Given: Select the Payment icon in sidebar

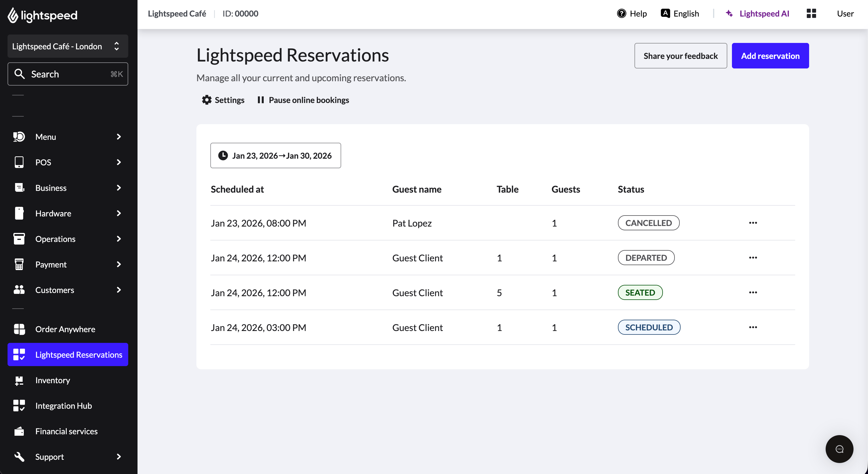Looking at the screenshot, I should 19,264.
